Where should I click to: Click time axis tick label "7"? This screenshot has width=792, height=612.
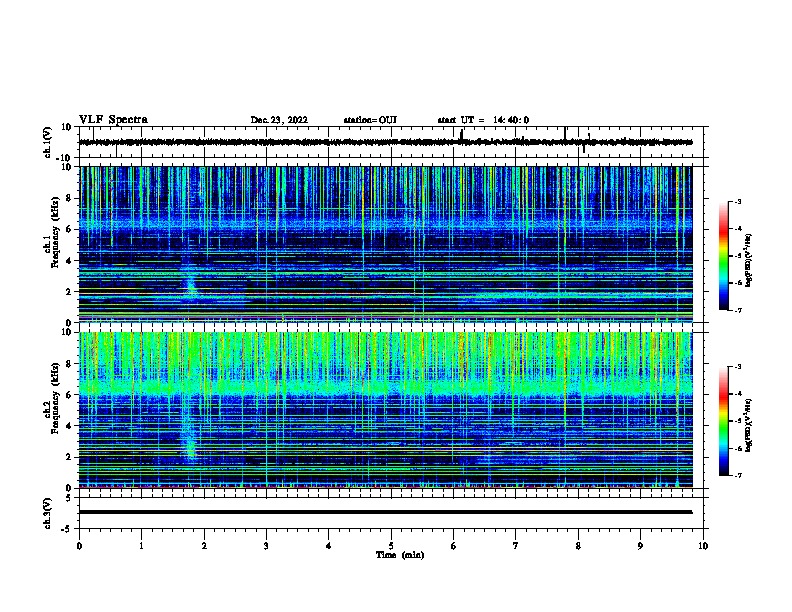[x=516, y=546]
